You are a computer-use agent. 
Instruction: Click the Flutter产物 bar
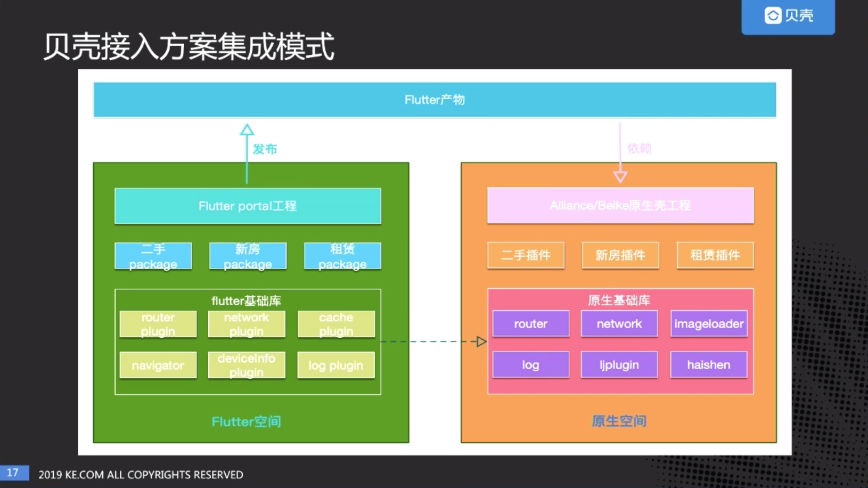pyautogui.click(x=435, y=100)
